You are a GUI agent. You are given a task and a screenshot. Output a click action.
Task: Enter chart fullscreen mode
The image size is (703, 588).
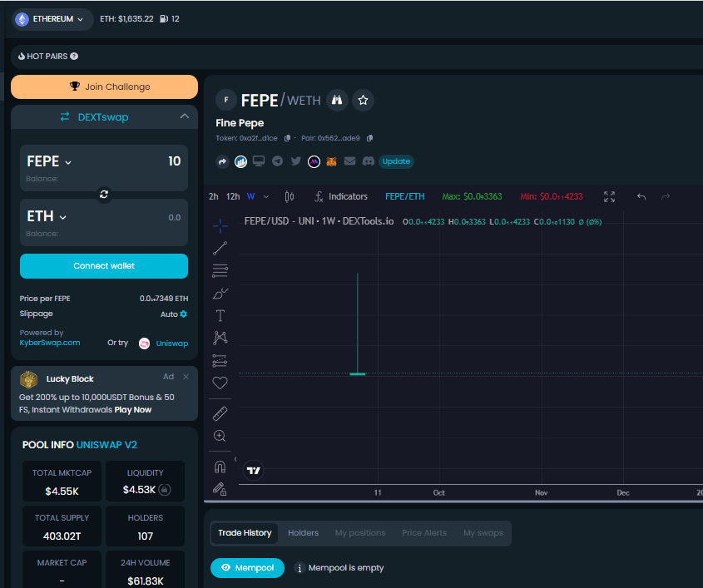click(609, 196)
